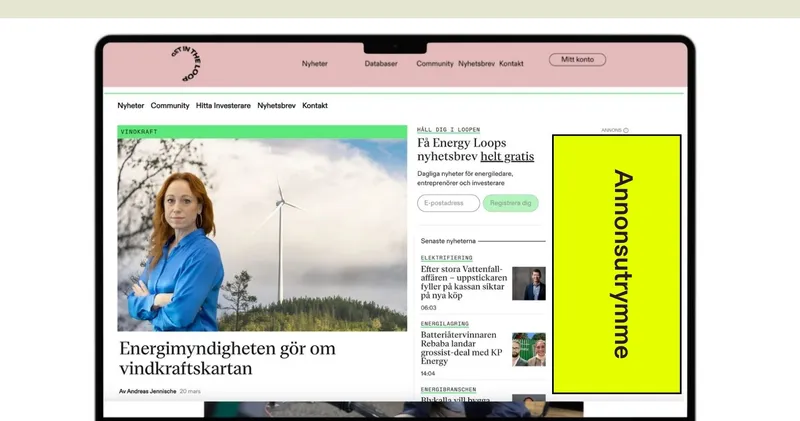
Task: Select Community in the white navigation bar
Action: pyautogui.click(x=170, y=106)
